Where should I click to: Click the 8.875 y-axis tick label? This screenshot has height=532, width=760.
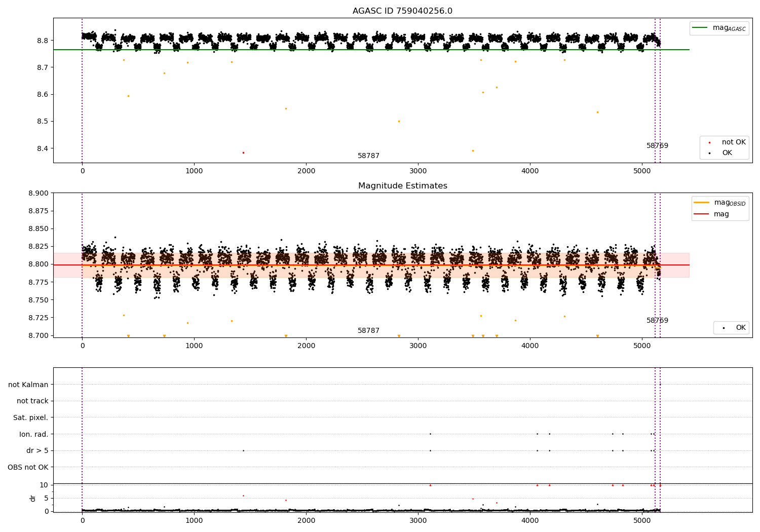click(x=39, y=211)
